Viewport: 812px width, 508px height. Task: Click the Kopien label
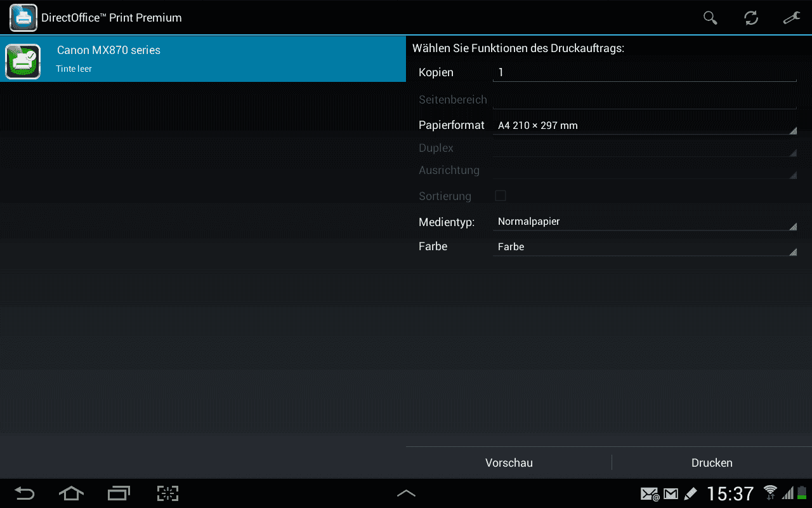click(436, 72)
